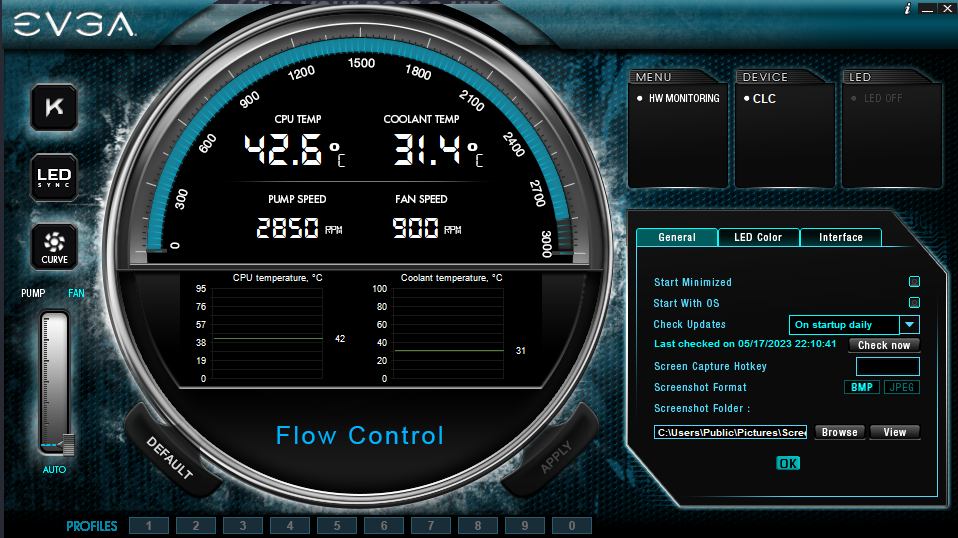The width and height of the screenshot is (958, 538).
Task: Select profile 9
Action: pos(525,526)
